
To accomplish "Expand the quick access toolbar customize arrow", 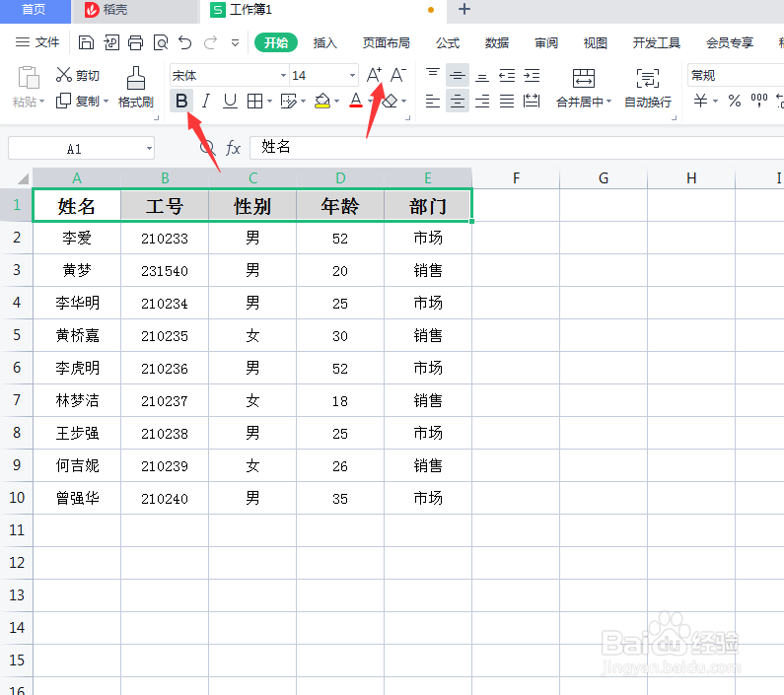I will tap(235, 43).
